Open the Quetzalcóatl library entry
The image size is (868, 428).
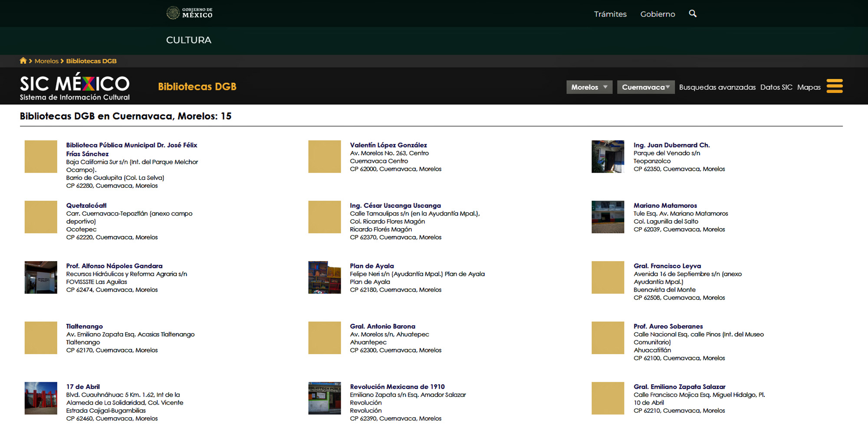[86, 206]
